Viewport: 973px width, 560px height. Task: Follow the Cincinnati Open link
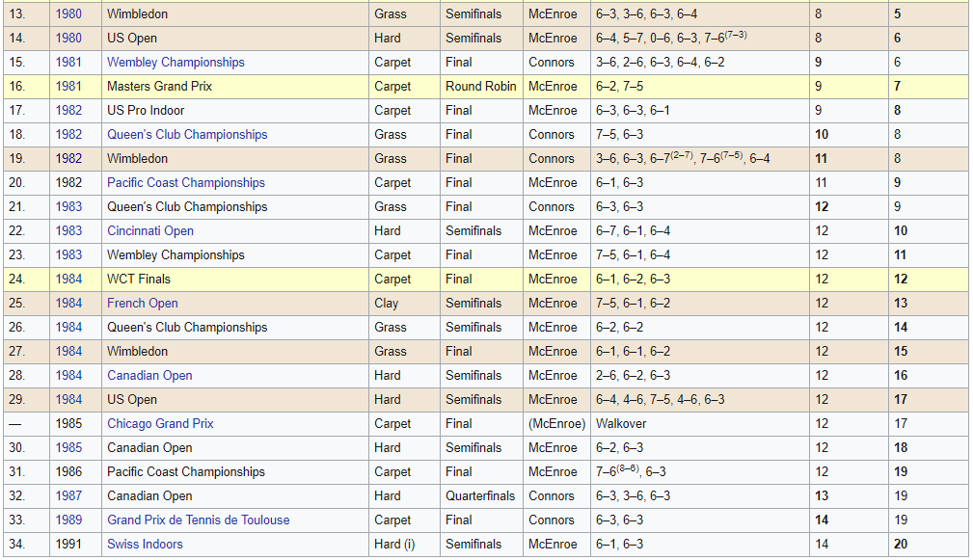tap(150, 231)
